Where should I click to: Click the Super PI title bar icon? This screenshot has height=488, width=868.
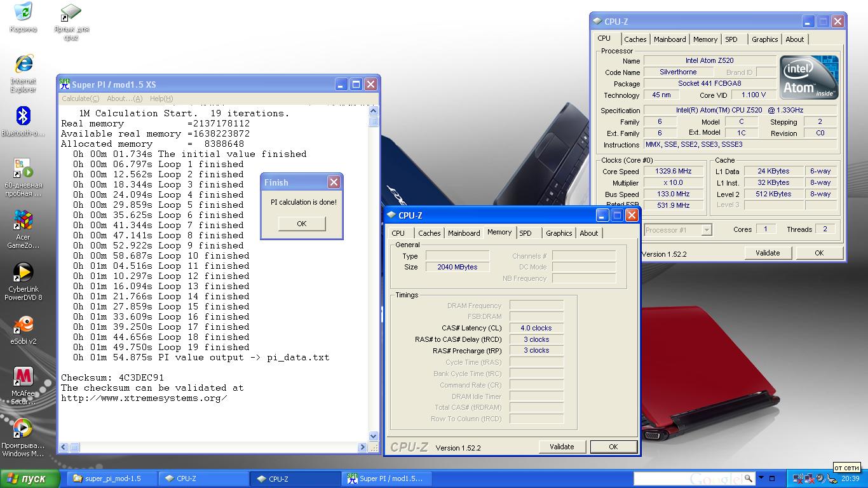point(65,84)
